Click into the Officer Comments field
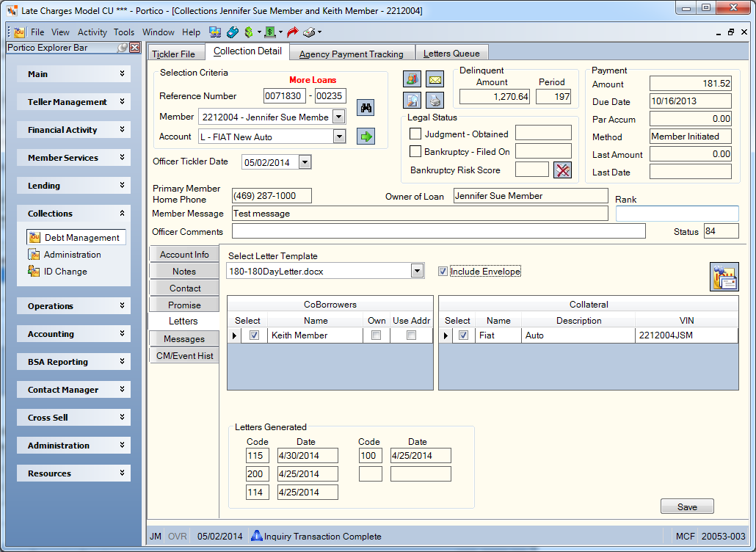This screenshot has width=756, height=552. (439, 231)
